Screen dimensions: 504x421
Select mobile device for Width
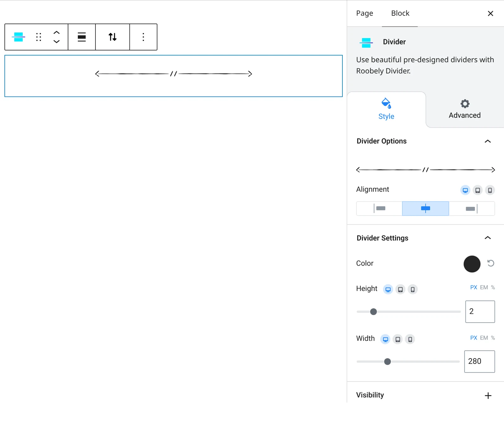[410, 339]
